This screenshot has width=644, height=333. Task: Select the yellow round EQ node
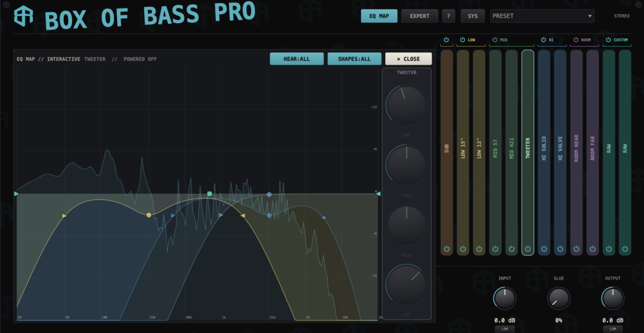click(149, 215)
